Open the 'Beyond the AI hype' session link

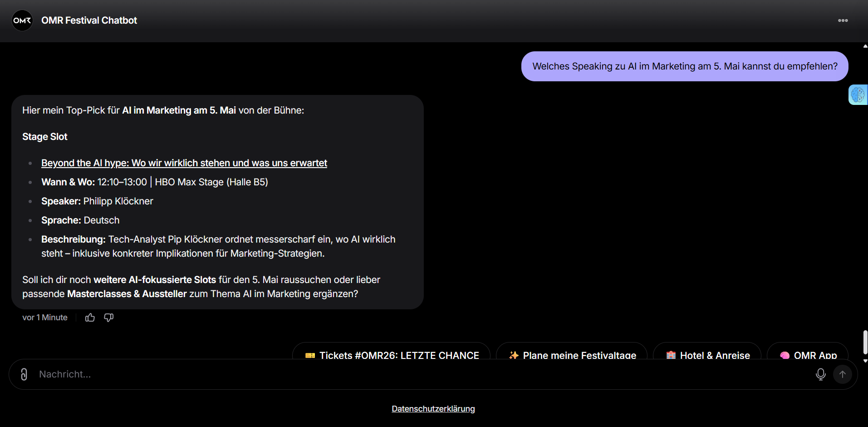(x=184, y=163)
